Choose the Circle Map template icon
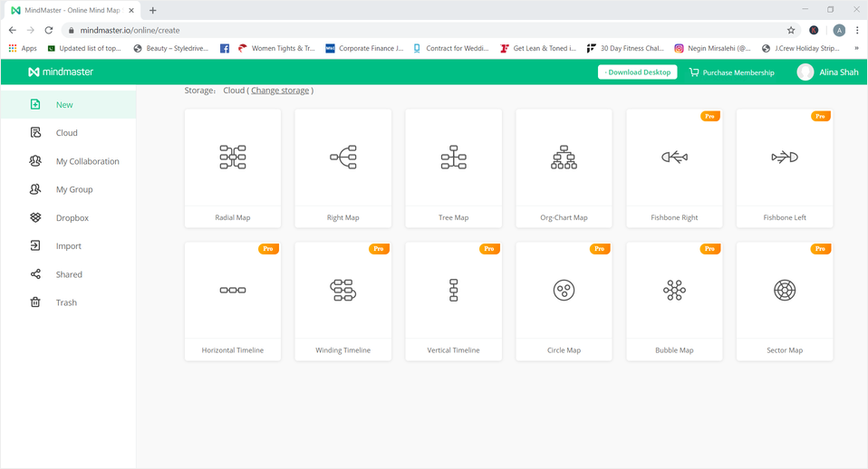This screenshot has height=469, width=868. [x=564, y=291]
